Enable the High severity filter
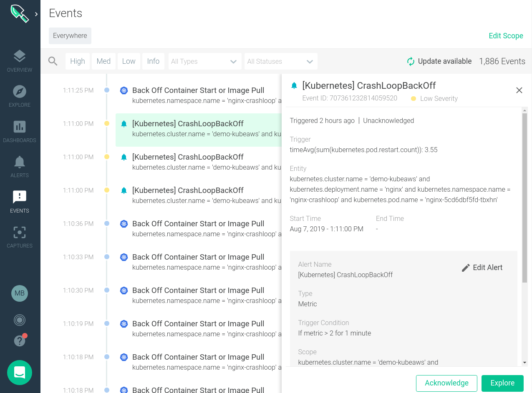Screen dimensions: 532x393 (77, 61)
